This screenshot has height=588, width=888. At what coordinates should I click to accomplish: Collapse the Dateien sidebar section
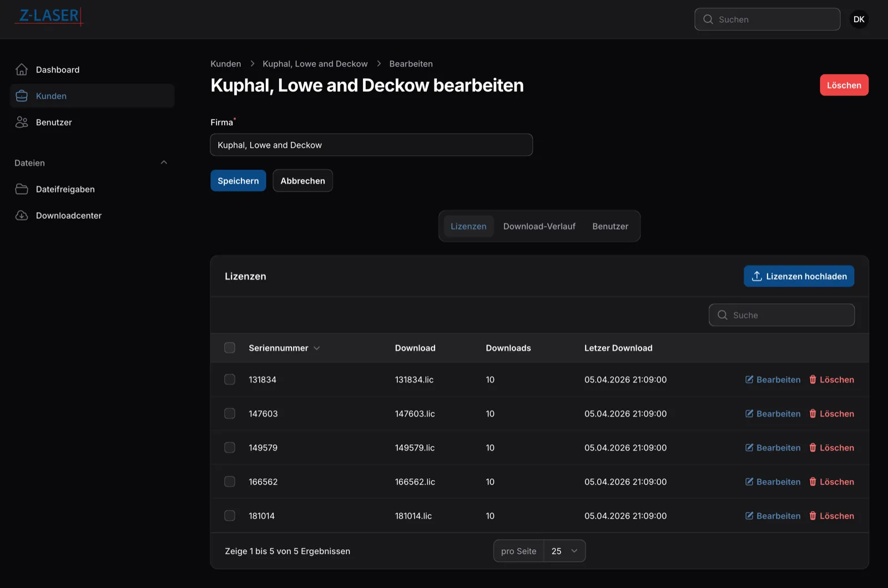coord(164,163)
